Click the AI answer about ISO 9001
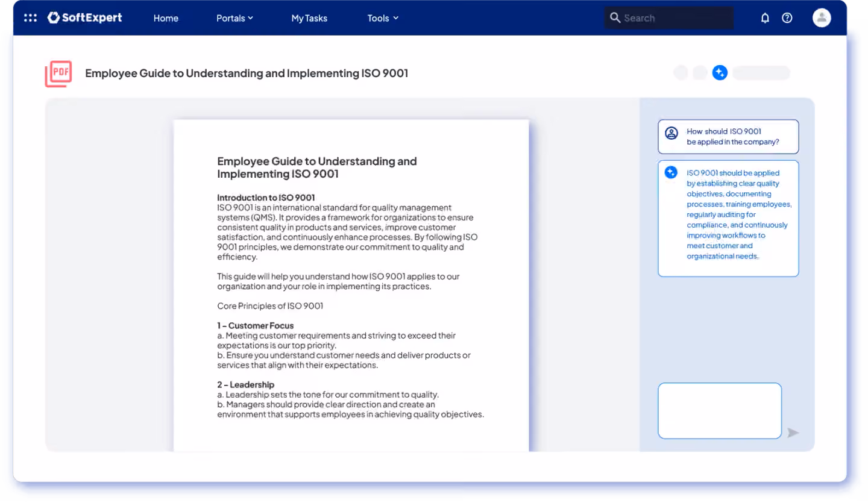 coord(728,218)
